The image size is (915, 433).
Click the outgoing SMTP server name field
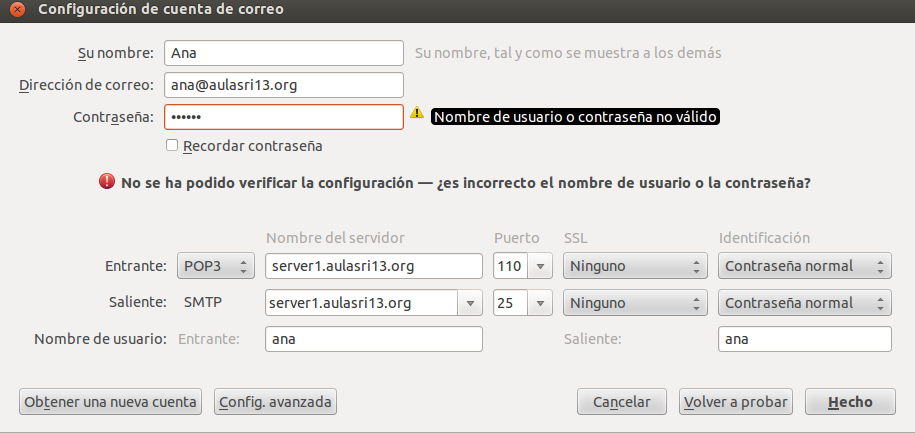click(x=362, y=303)
